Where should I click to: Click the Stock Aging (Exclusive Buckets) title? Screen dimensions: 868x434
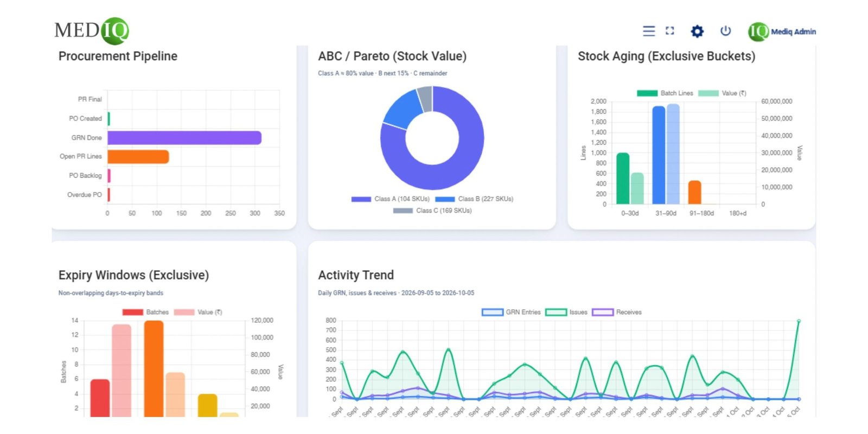(666, 56)
